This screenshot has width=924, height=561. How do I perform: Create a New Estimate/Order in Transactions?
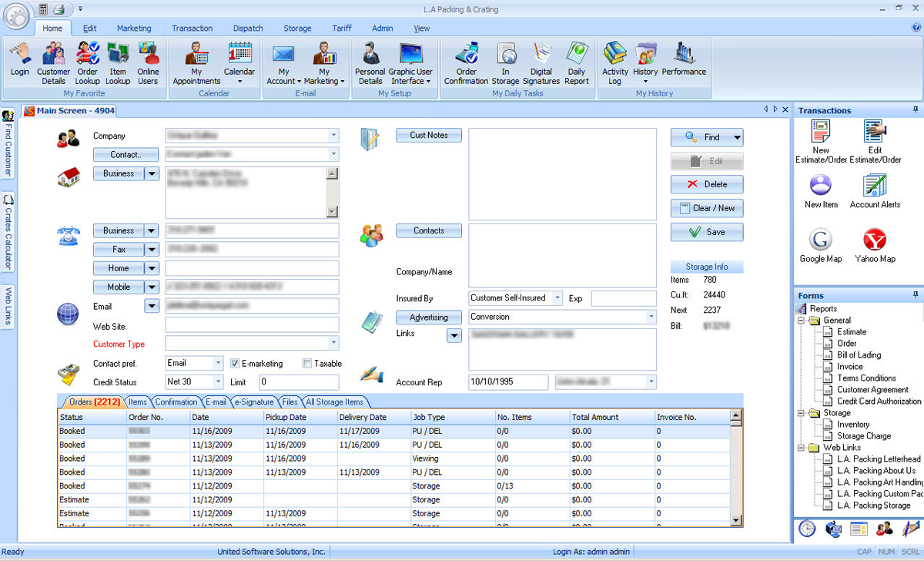821,142
